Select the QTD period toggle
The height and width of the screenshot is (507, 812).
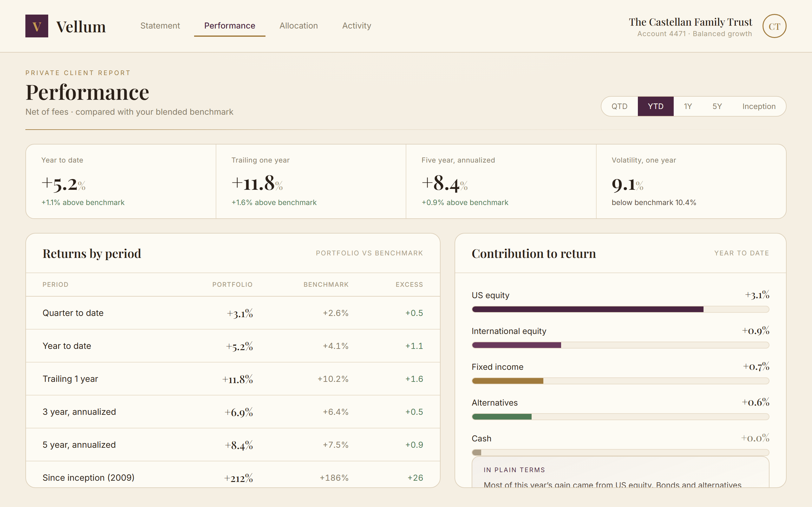point(619,106)
